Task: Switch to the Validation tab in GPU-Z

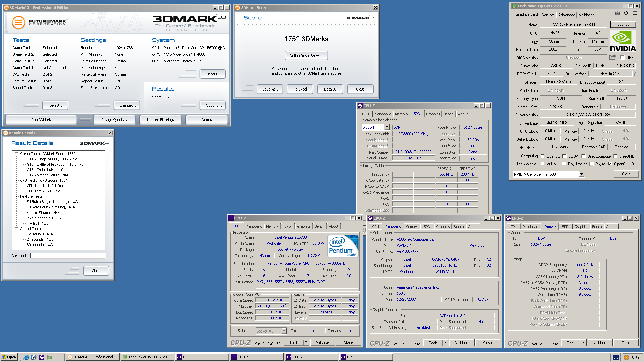Action: [586, 15]
